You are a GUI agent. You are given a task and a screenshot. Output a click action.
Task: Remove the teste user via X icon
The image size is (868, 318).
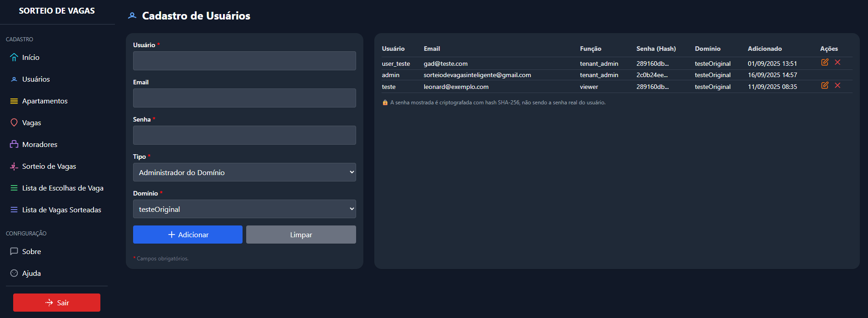(838, 86)
